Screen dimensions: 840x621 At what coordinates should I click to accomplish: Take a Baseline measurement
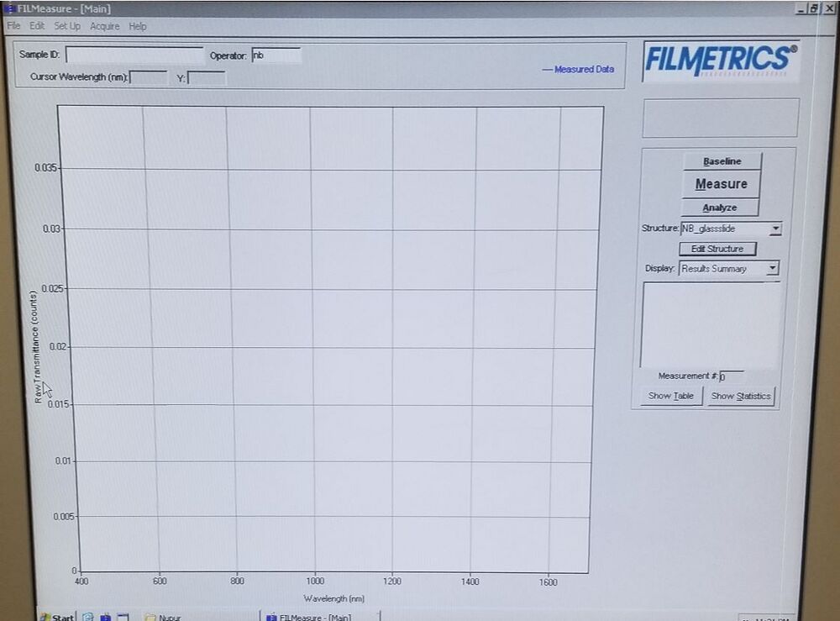[722, 161]
